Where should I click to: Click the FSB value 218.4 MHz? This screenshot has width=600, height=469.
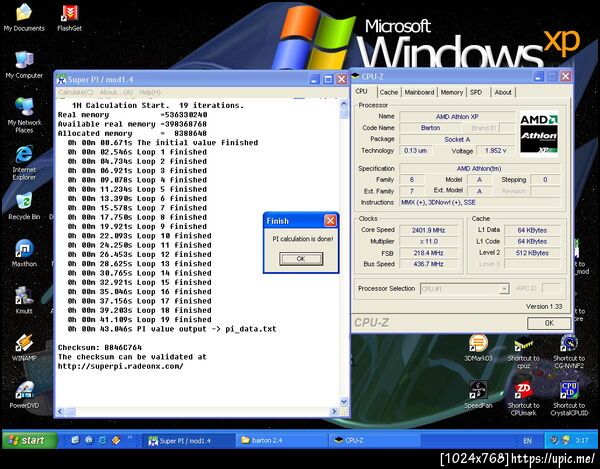pos(428,253)
